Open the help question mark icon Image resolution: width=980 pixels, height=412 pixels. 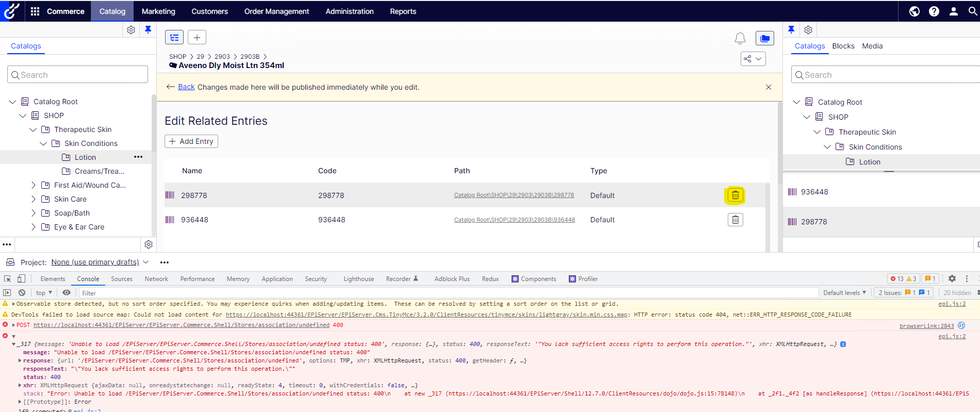934,11
